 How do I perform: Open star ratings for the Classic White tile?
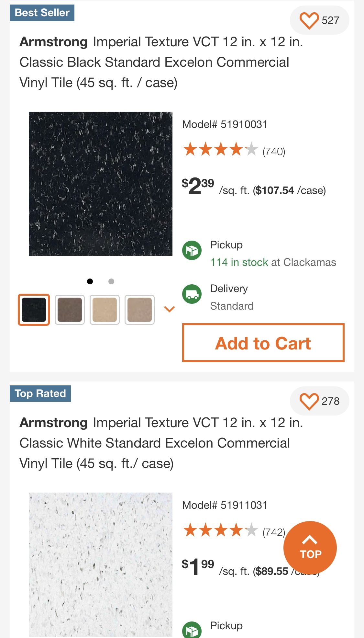point(220,530)
